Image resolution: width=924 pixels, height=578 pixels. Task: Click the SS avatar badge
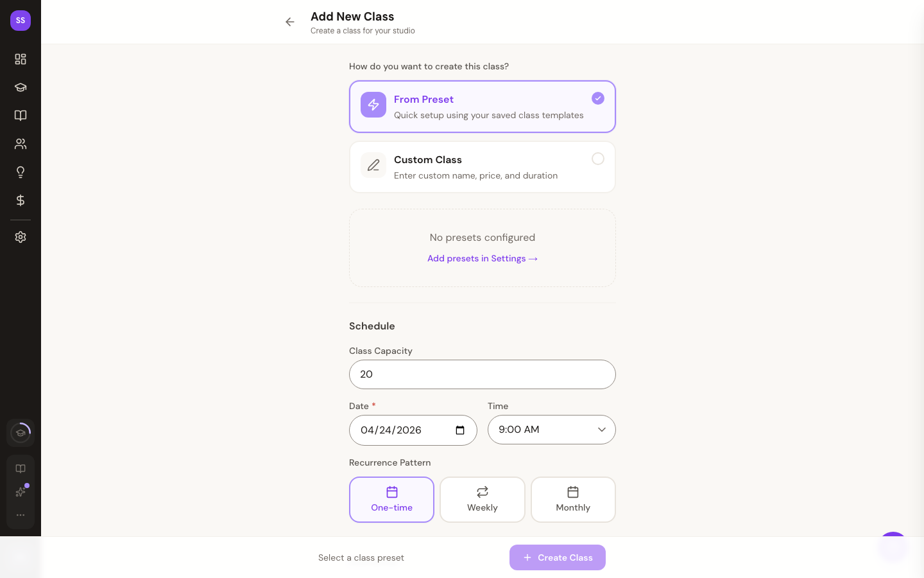(x=21, y=21)
